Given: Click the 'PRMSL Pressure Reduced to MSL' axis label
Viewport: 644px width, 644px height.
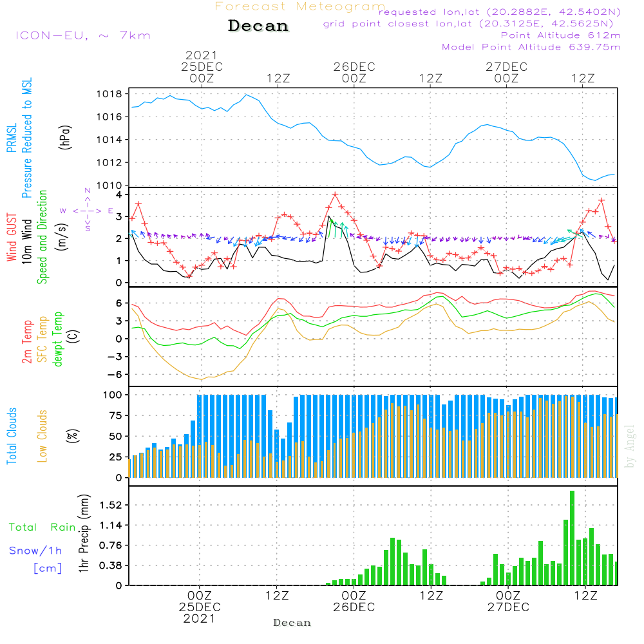Looking at the screenshot, I should (x=19, y=138).
